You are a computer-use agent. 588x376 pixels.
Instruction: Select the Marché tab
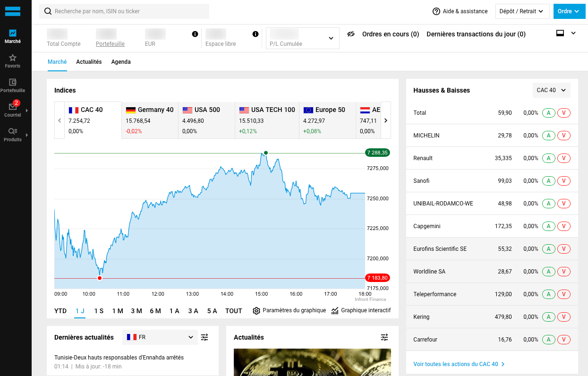pyautogui.click(x=57, y=62)
